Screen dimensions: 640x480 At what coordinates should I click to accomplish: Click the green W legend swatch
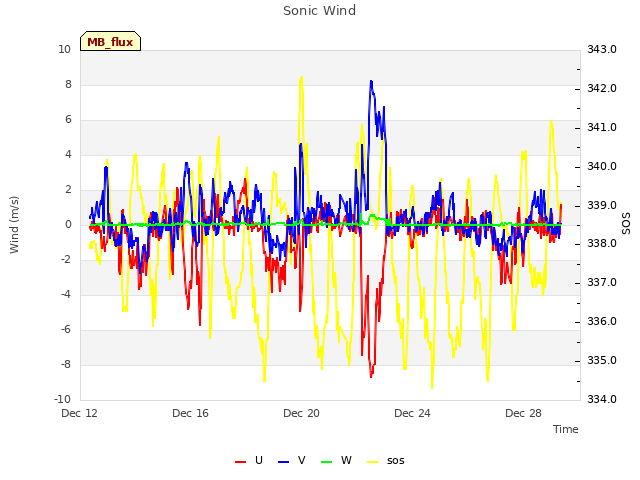coord(327,462)
